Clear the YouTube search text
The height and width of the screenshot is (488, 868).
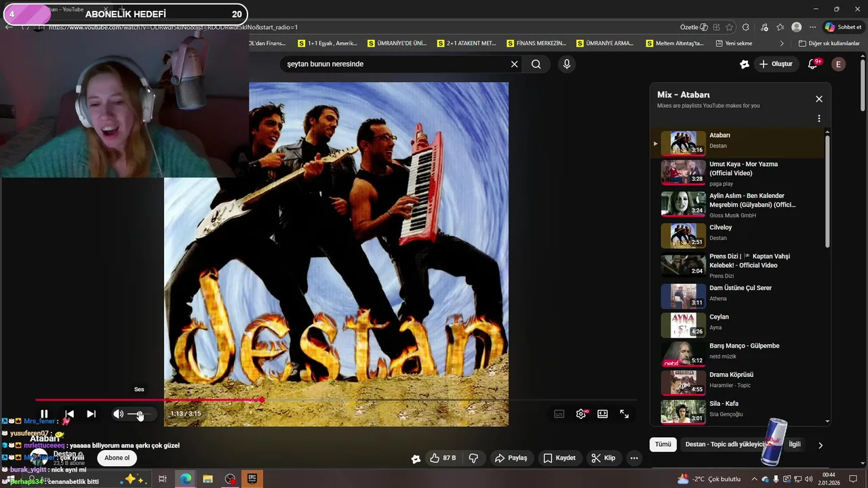pos(514,64)
